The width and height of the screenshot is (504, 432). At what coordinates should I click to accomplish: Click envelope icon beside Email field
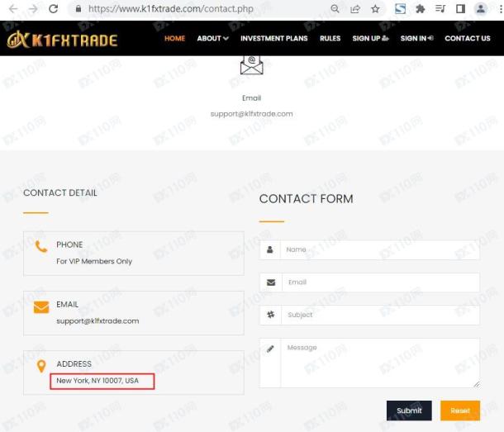(271, 282)
